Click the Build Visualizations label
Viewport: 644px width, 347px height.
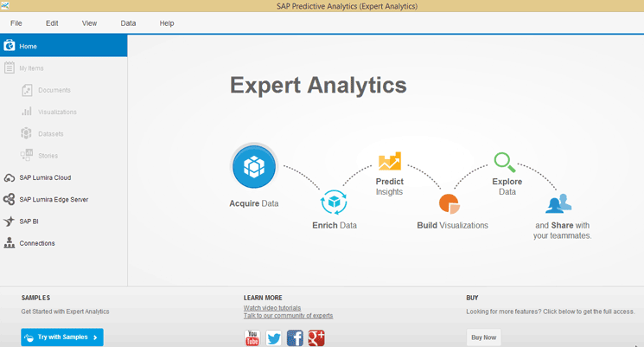452,225
